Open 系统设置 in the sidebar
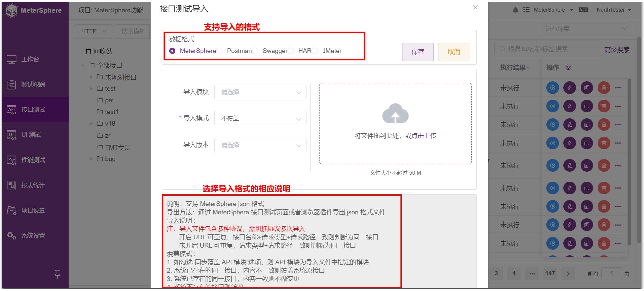644x291 pixels. [x=35, y=236]
